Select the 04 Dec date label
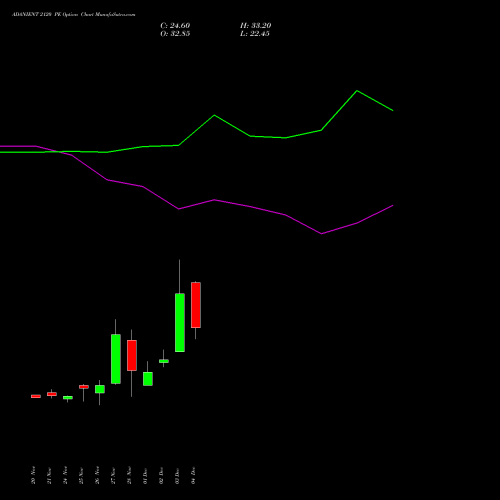Screen dimensions: 500x500 pos(193,475)
